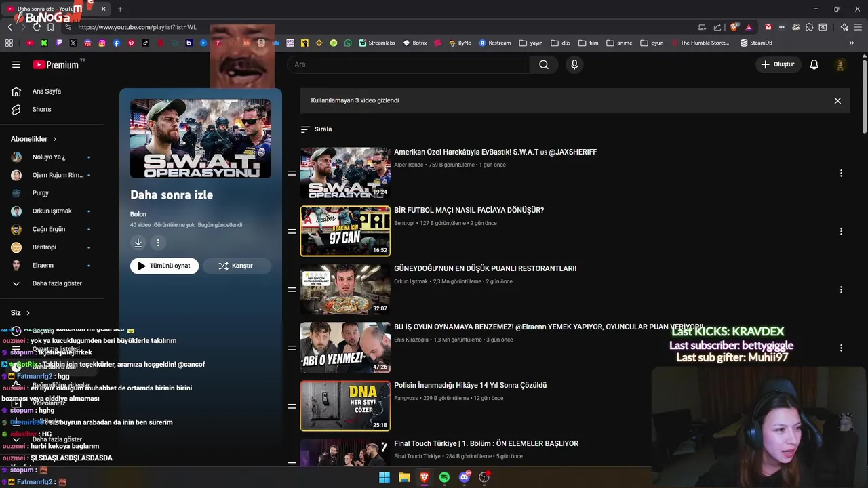Viewport: 868px width, 488px height.
Task: Download the Daha sonra izle playlist
Action: tap(138, 243)
